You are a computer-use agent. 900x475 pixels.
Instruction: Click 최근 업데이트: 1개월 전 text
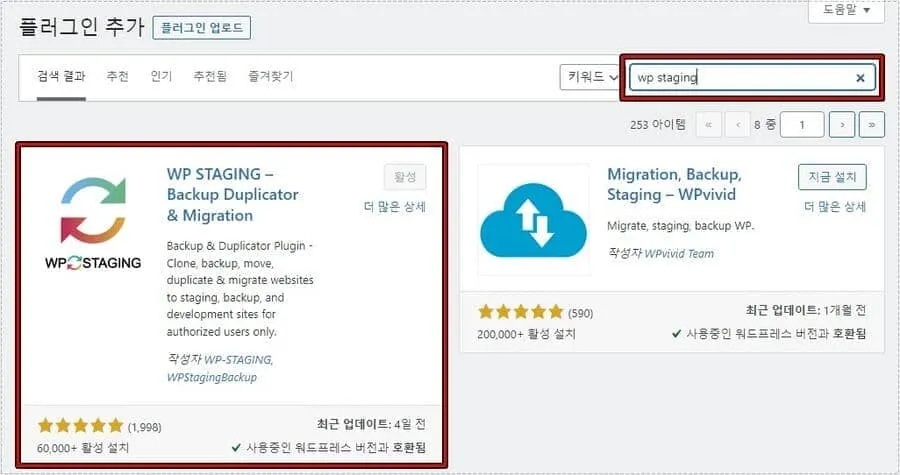(806, 310)
